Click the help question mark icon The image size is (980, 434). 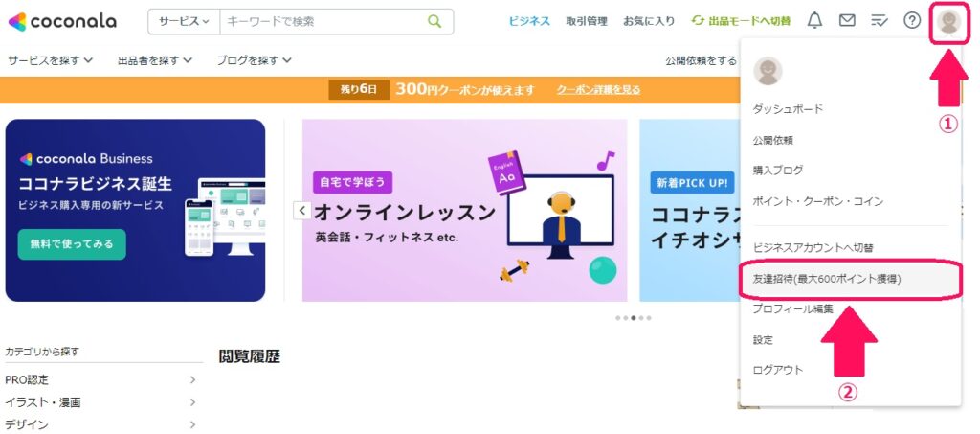(x=912, y=21)
